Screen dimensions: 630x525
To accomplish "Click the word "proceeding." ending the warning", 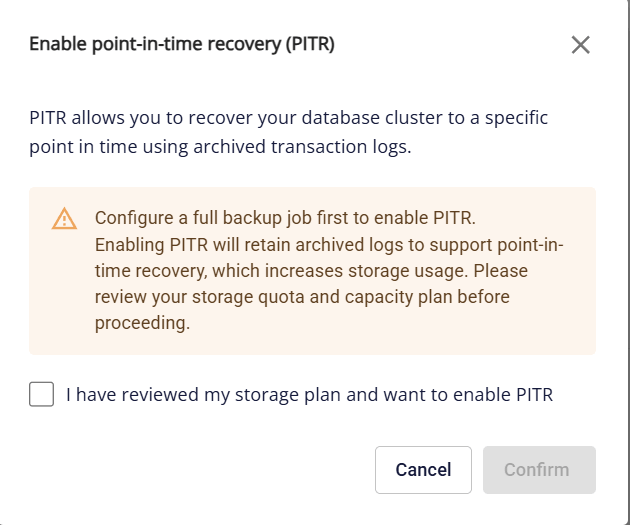I will pyautogui.click(x=142, y=323).
